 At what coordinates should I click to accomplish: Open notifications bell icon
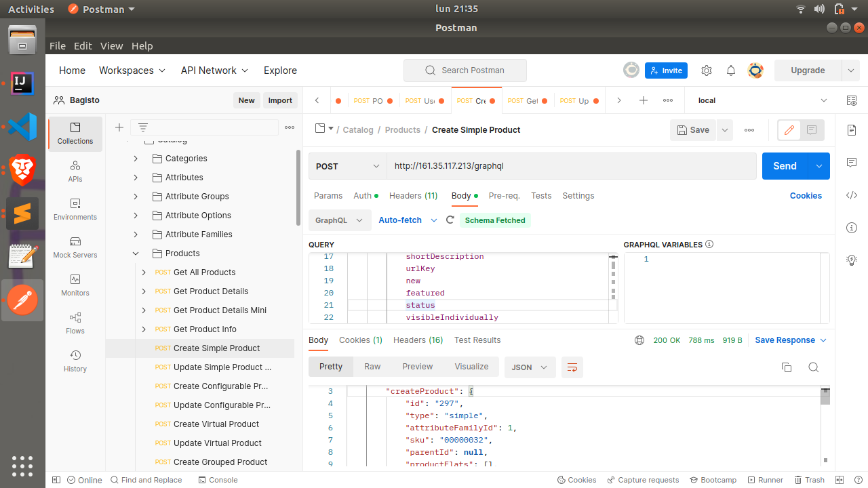coord(731,70)
